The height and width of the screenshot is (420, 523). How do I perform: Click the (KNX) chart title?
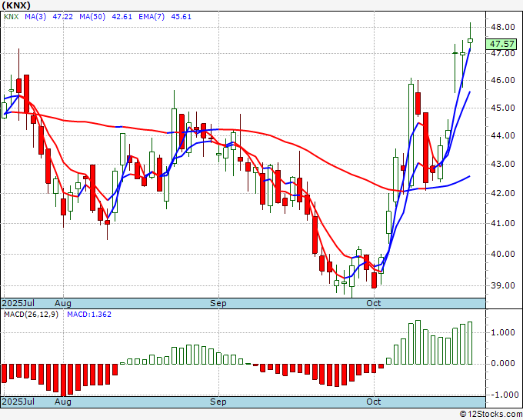[16, 5]
